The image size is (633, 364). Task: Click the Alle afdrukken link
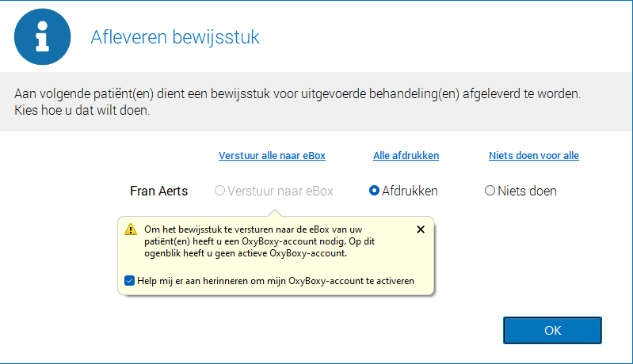tap(406, 156)
